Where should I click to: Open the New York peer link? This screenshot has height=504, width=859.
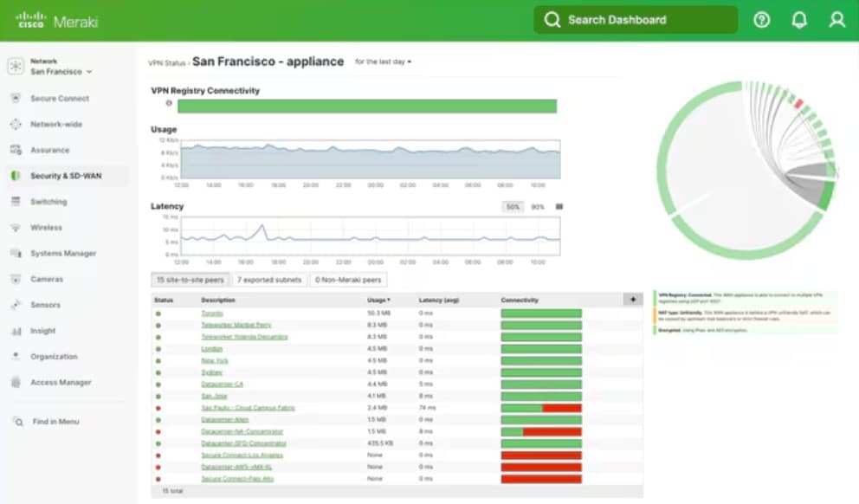[x=214, y=361]
